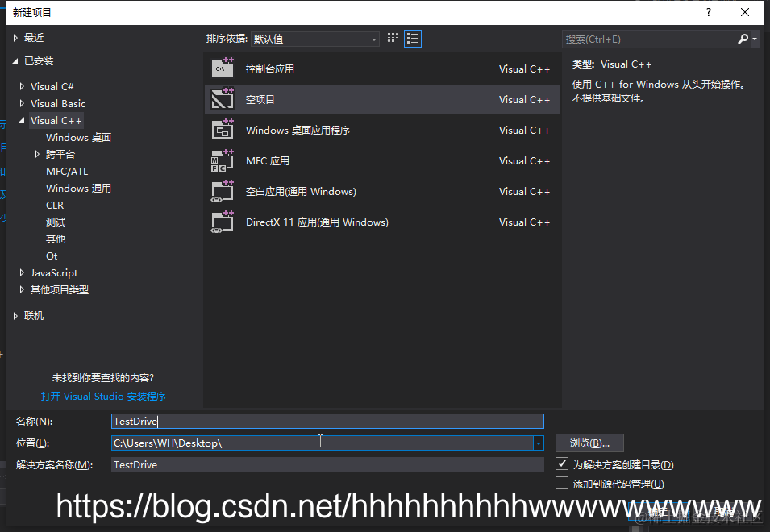Viewport: 770px width, 532px height.
Task: Expand the Cross Platform (跨平台) node
Action: 37,154
